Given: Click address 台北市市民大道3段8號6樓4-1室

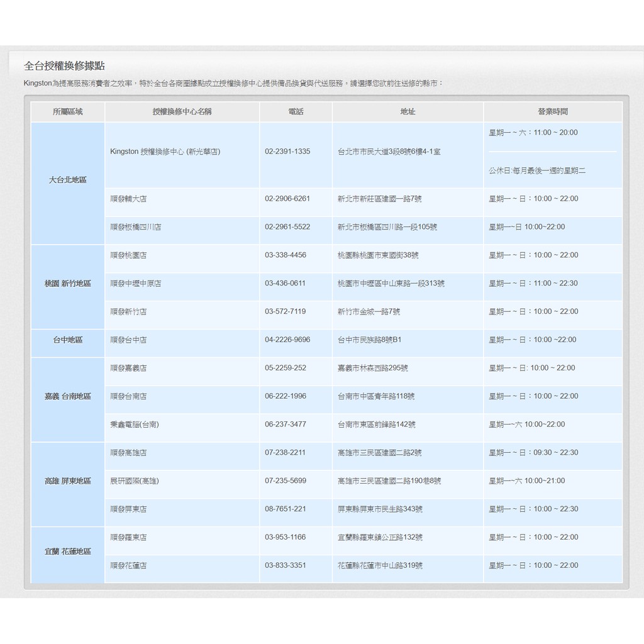Looking at the screenshot, I should (389, 152).
